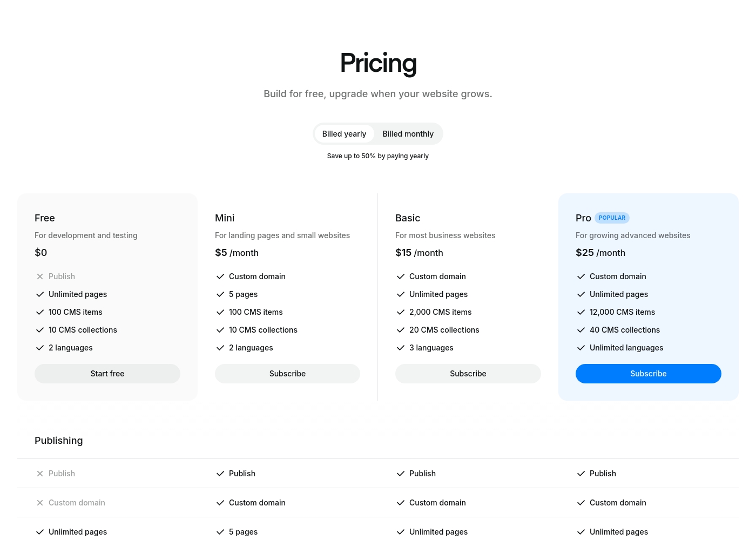Select the Billed yearly option
This screenshot has width=756, height=540.
pos(344,134)
